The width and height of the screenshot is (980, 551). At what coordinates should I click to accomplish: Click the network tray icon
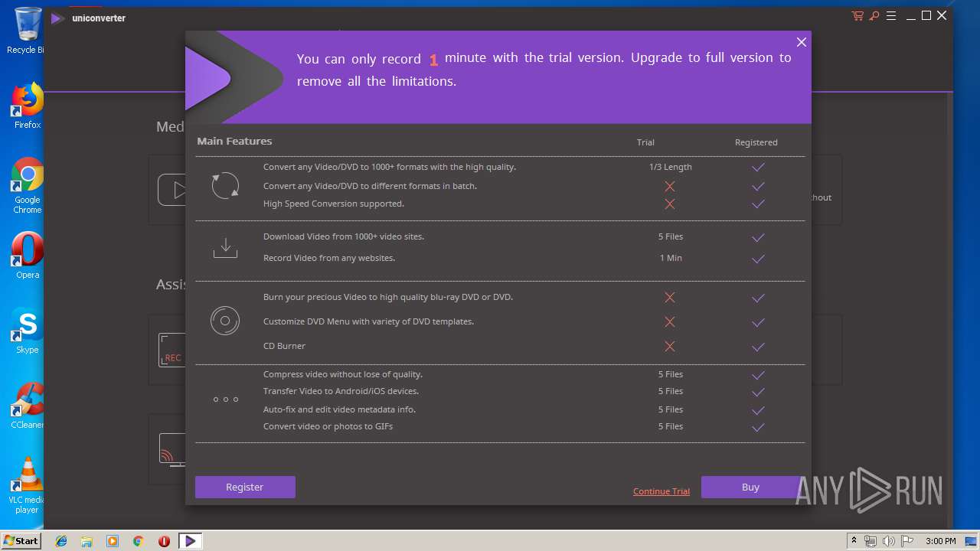click(871, 541)
